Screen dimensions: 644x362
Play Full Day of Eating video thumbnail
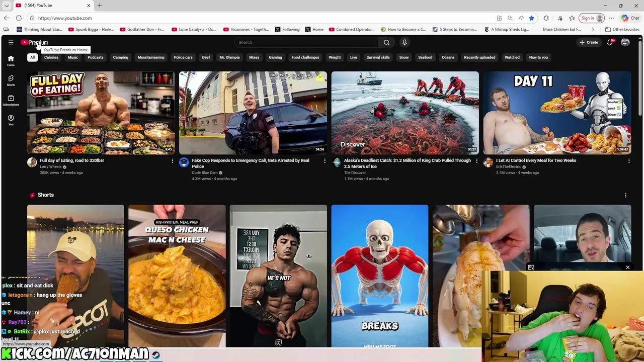tap(101, 113)
